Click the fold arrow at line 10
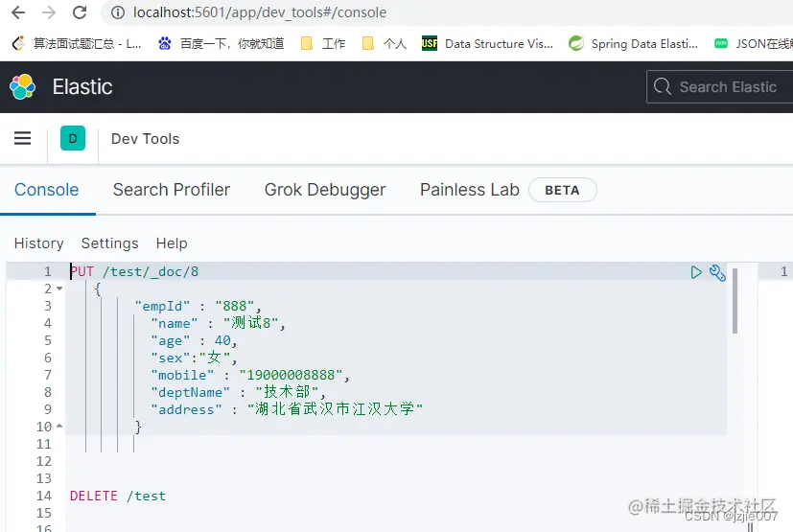The height and width of the screenshot is (532, 793). point(59,427)
